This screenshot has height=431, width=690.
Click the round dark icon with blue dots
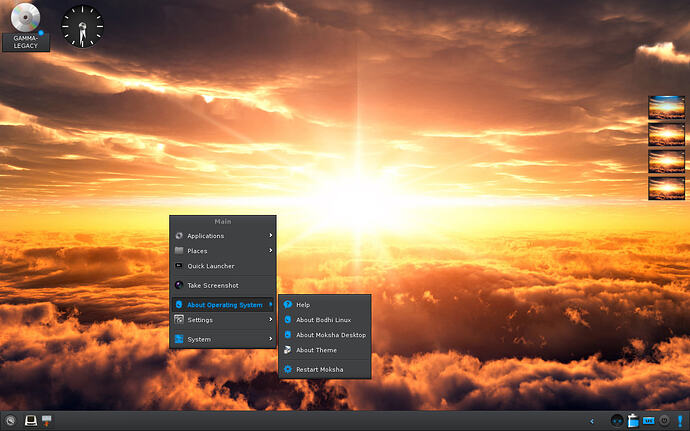pyautogui.click(x=617, y=421)
